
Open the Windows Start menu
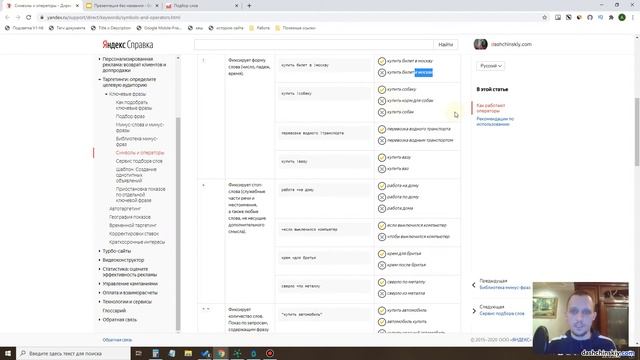tap(8, 353)
